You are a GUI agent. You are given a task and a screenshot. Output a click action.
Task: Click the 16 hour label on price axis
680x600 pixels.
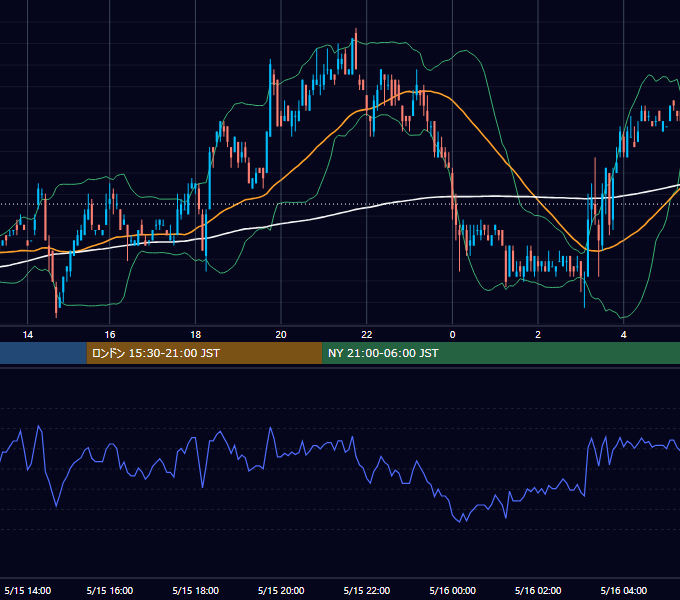[110, 335]
